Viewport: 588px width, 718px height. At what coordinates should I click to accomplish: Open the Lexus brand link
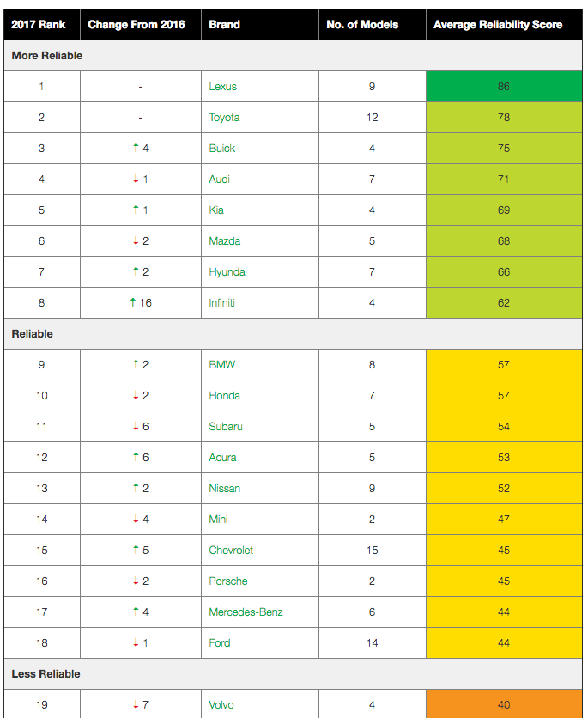coord(223,87)
